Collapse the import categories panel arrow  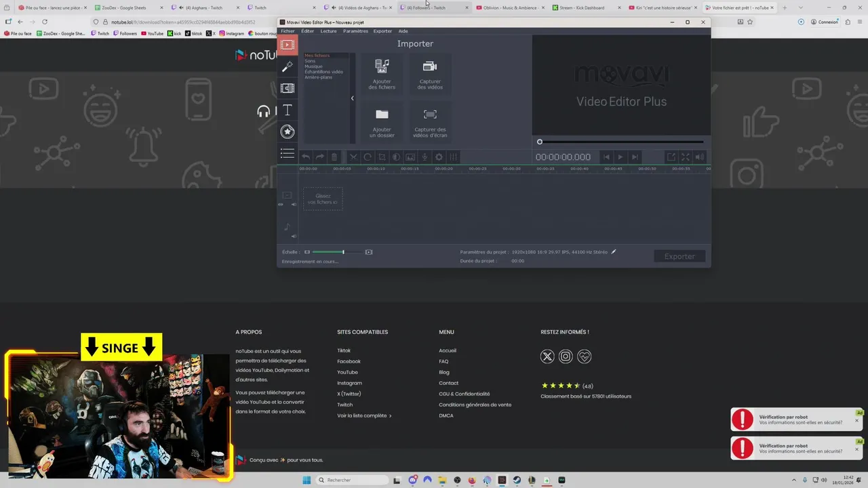(x=352, y=98)
